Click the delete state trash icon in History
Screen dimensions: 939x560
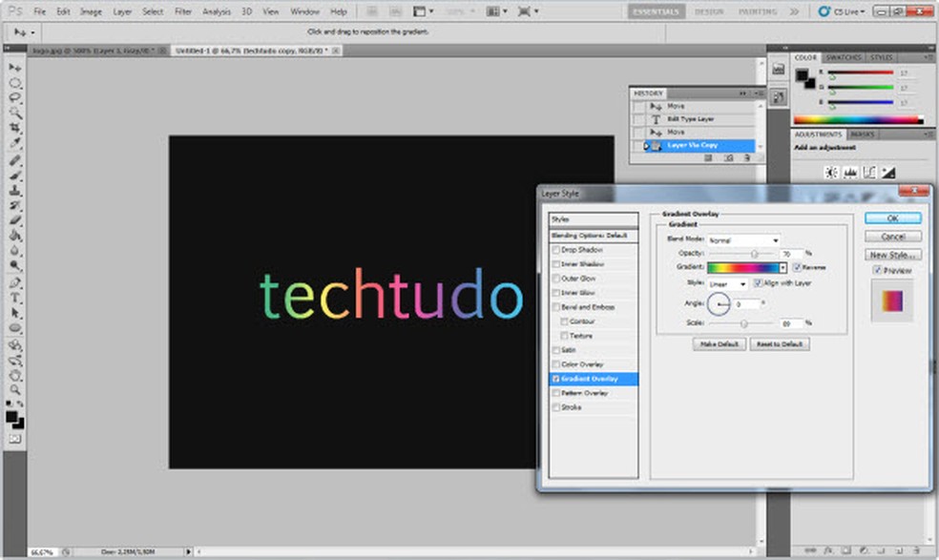tap(747, 158)
